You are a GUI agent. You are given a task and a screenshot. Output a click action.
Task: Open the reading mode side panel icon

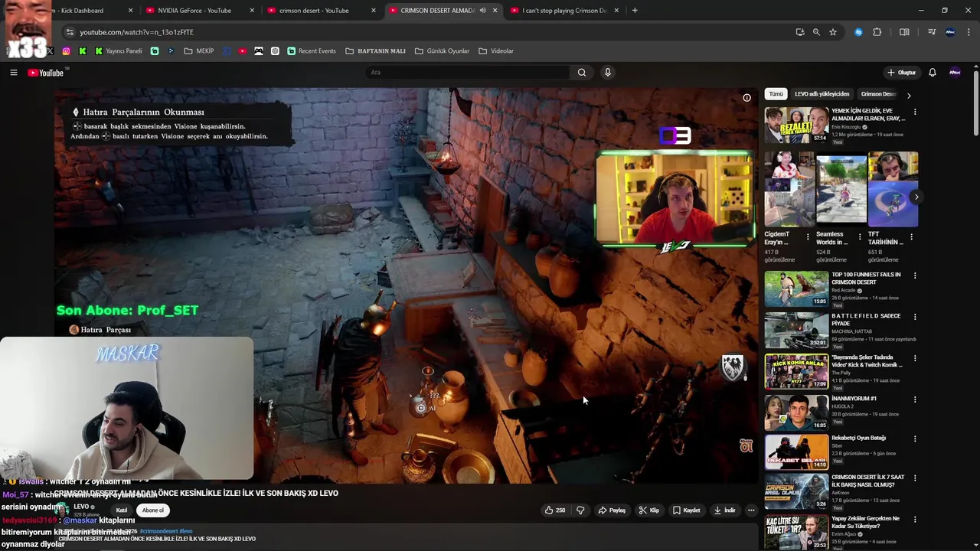[x=904, y=32]
